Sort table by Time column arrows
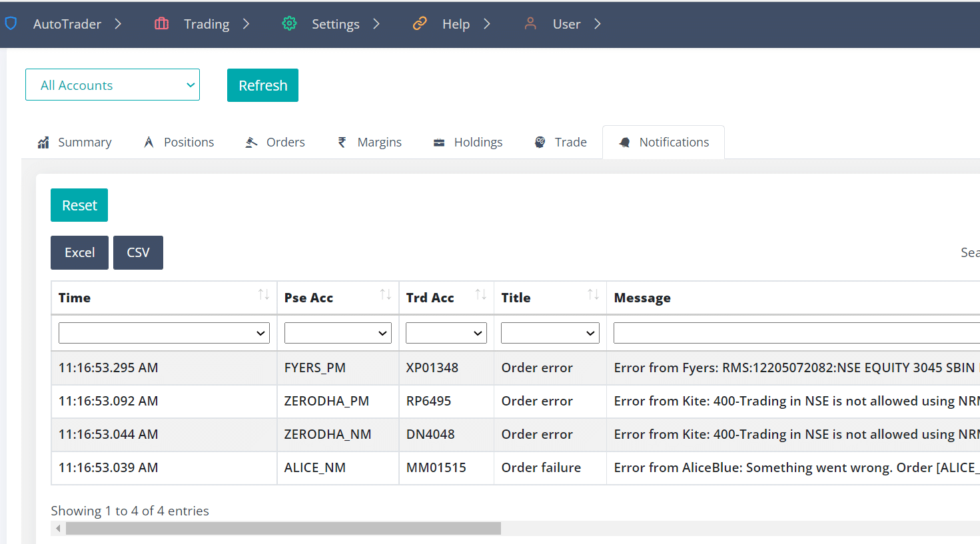 pos(264,294)
